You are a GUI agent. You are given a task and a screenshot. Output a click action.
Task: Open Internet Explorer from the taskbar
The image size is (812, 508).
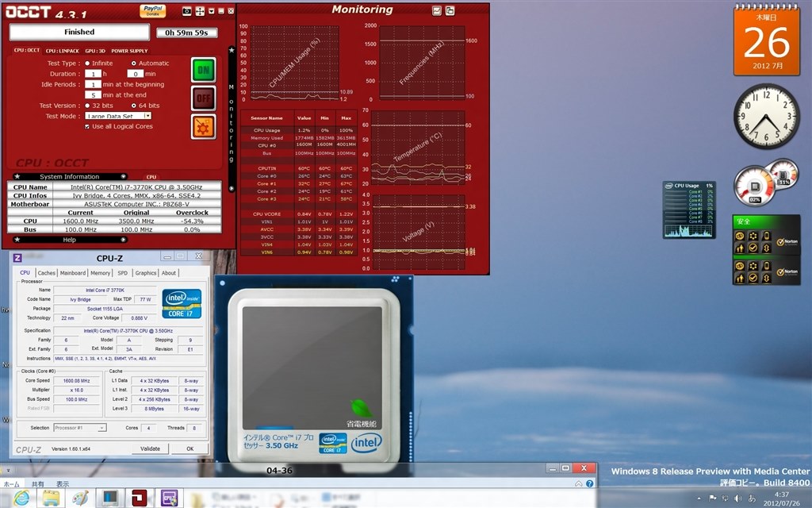click(21, 498)
